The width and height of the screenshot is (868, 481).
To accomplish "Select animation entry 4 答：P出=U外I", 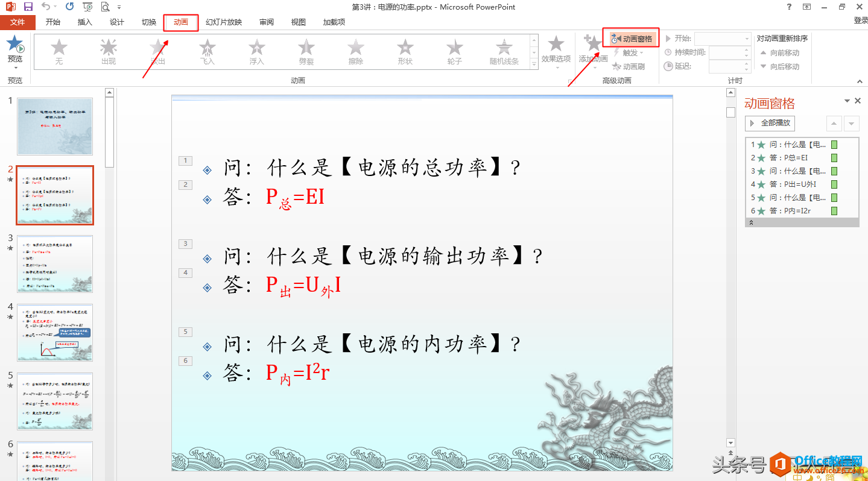I will pos(802,184).
